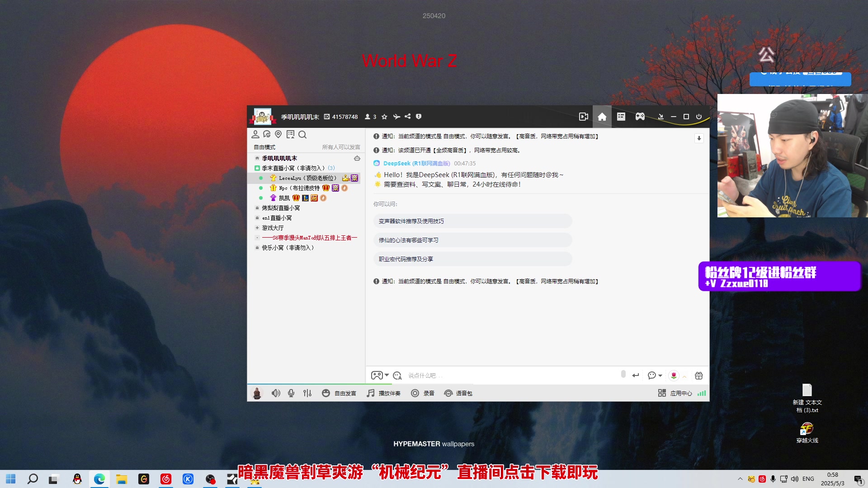Viewport: 868px width, 488px height.
Task: Select user LeceaLyu in channel list
Action: [307, 178]
